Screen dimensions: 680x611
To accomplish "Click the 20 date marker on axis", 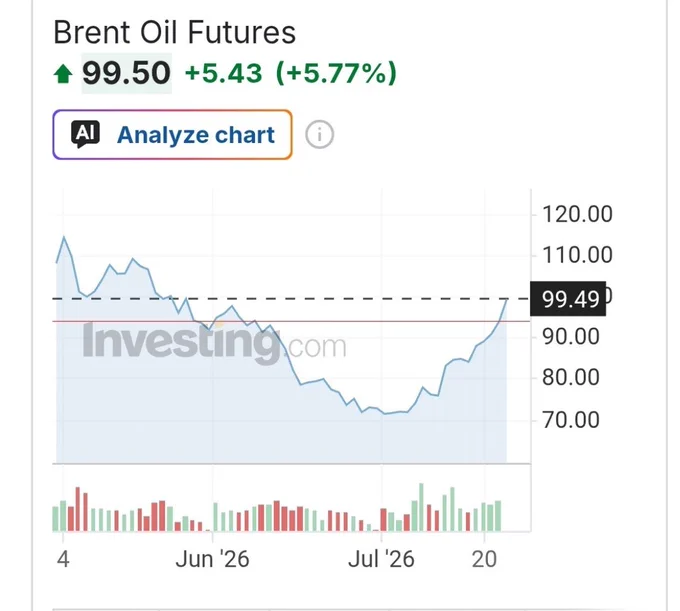I will [484, 559].
